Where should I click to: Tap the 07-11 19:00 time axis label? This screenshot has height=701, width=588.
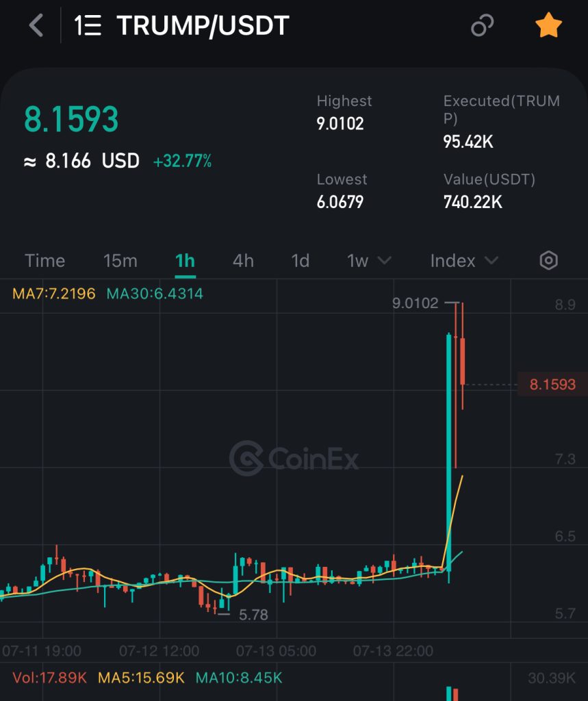[x=42, y=651]
